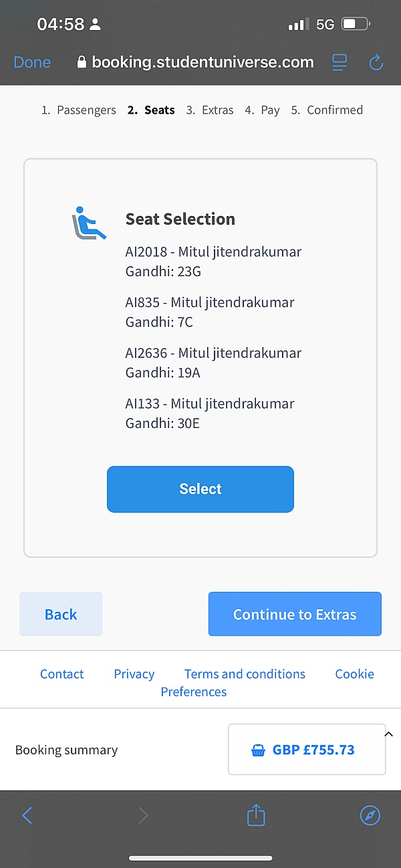Open the Privacy link
Viewport: 401px width, 868px height.
(134, 674)
